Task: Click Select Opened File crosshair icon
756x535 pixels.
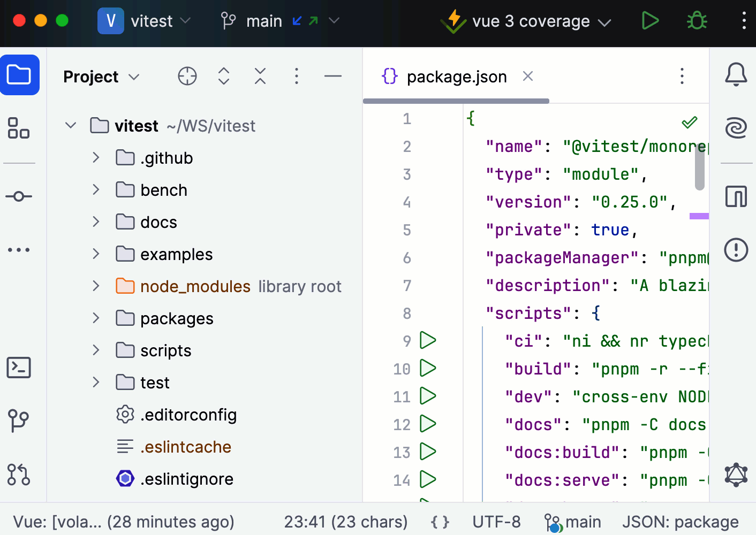Action: click(x=187, y=77)
